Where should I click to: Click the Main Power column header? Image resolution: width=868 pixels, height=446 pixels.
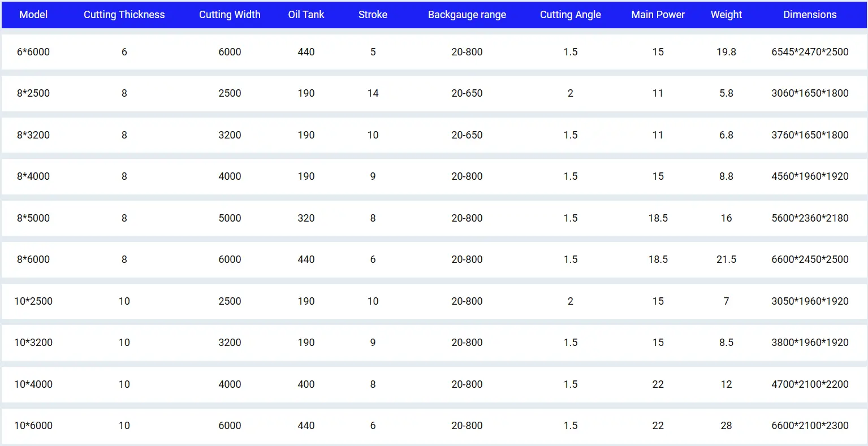point(658,15)
